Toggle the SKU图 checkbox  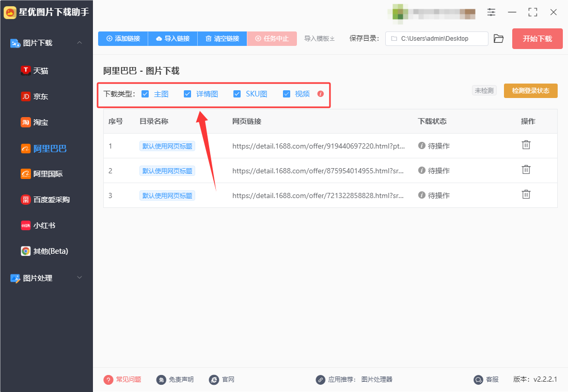237,94
